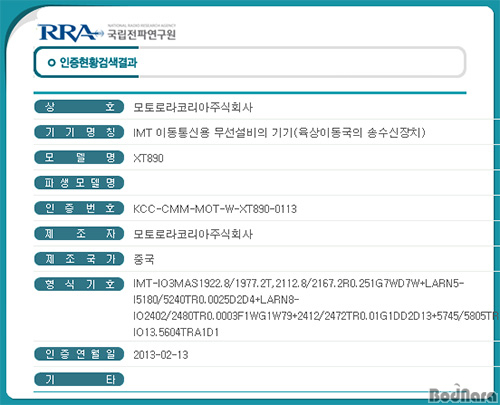Select the country value 중국
The height and width of the screenshot is (405, 500).
click(x=144, y=259)
